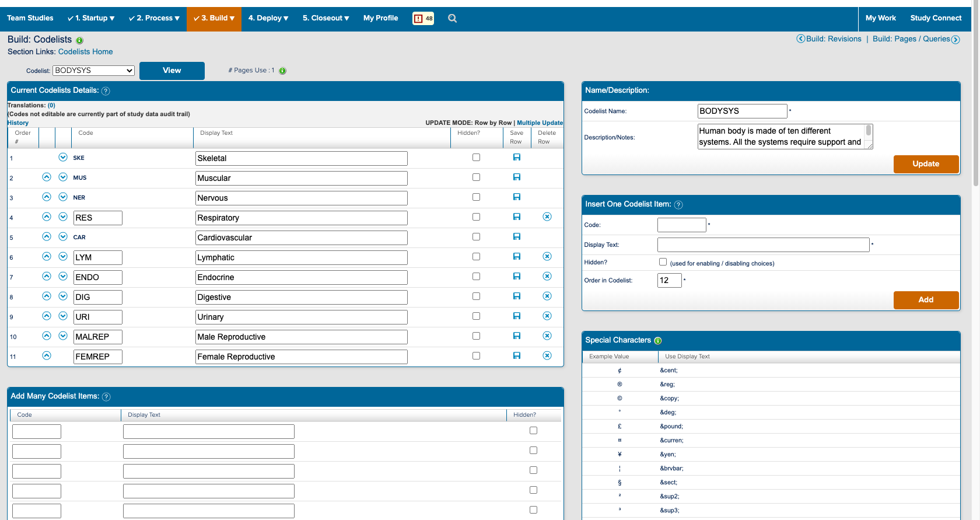Click the help icon beside Current Codelists Details
This screenshot has height=520, width=980.
tap(106, 91)
